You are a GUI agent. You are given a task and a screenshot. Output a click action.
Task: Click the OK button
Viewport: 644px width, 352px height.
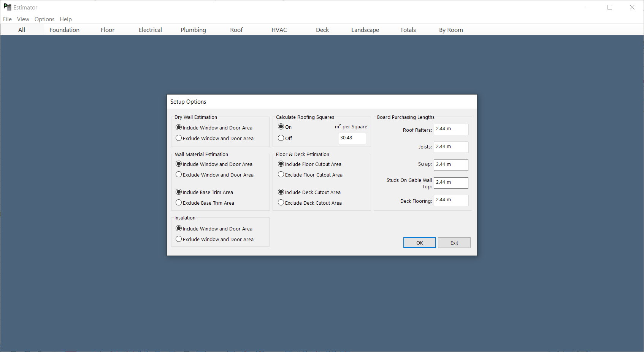click(419, 243)
